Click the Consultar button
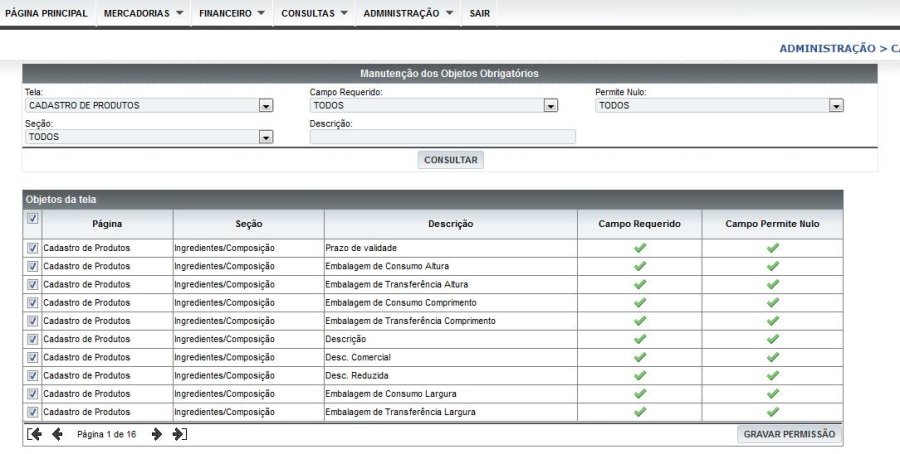 coord(450,160)
